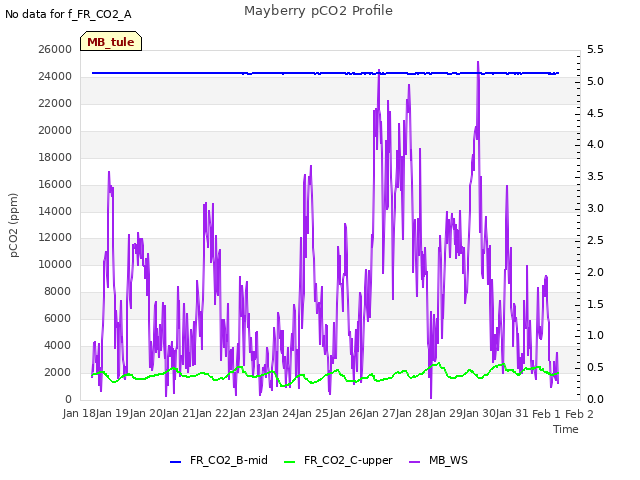Click the Jan 23 x-axis label
The image size is (640, 480).
[x=246, y=414]
